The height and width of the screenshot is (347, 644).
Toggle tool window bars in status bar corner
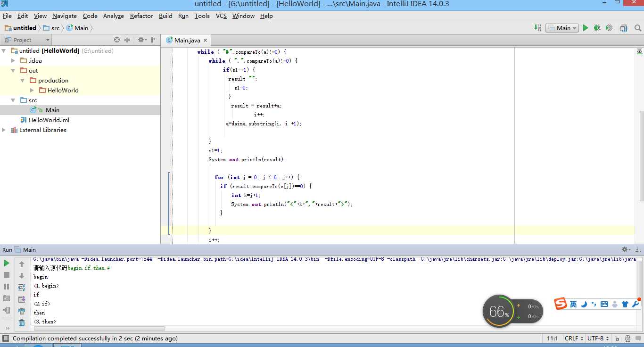coord(6,338)
